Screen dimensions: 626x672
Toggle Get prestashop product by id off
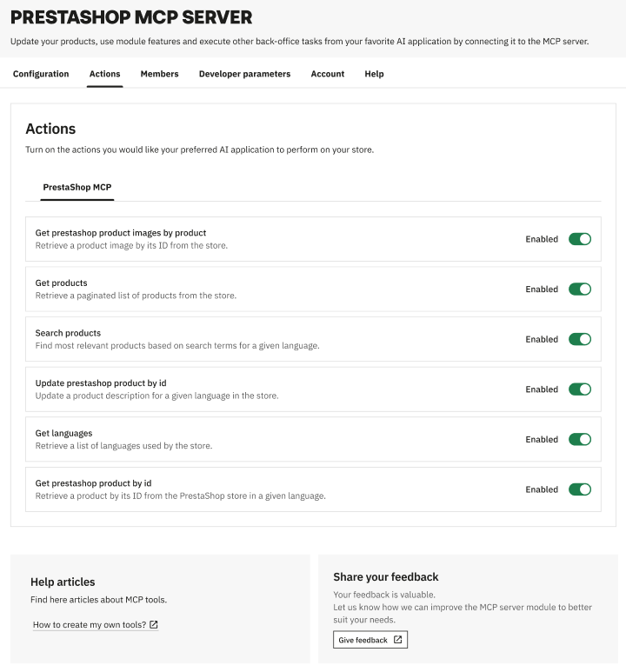point(579,489)
